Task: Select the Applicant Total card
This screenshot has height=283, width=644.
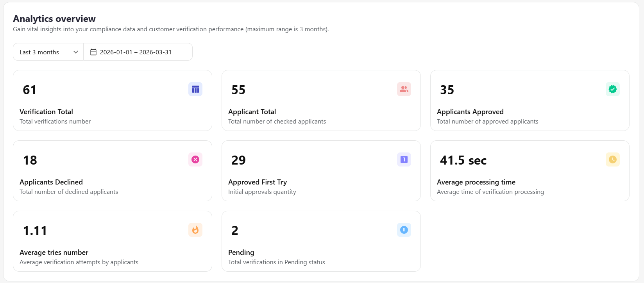Action: point(321,100)
